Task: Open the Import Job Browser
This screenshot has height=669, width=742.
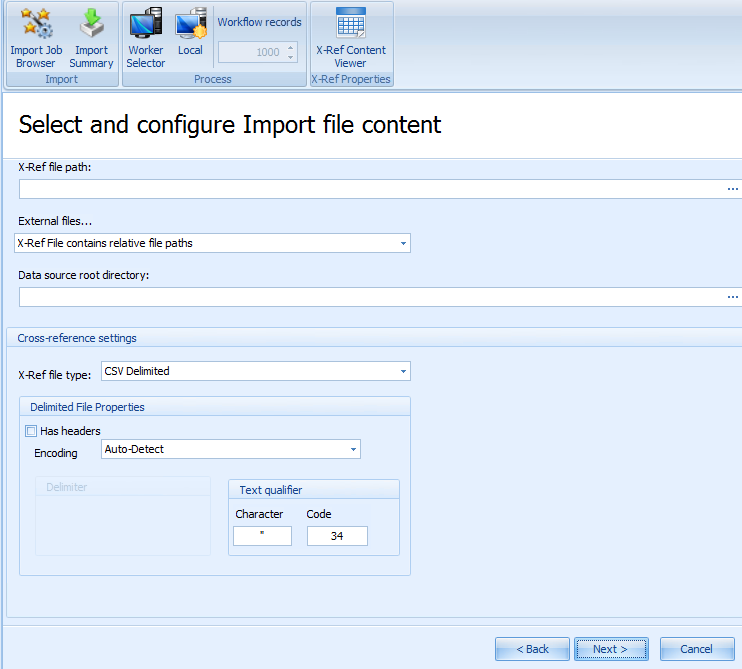Action: (x=36, y=38)
